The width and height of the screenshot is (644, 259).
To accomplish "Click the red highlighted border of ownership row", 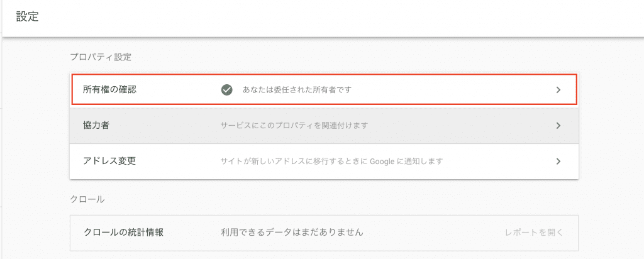I will pyautogui.click(x=325, y=74).
